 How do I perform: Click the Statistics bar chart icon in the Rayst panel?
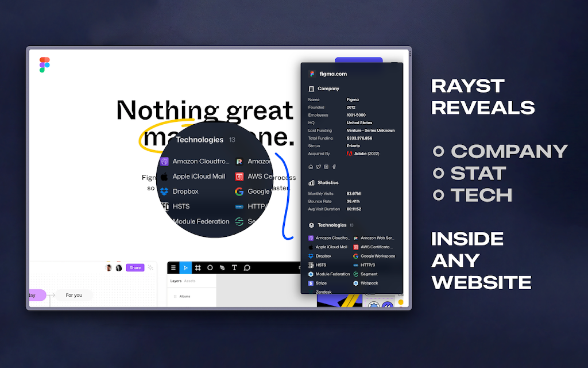311,182
